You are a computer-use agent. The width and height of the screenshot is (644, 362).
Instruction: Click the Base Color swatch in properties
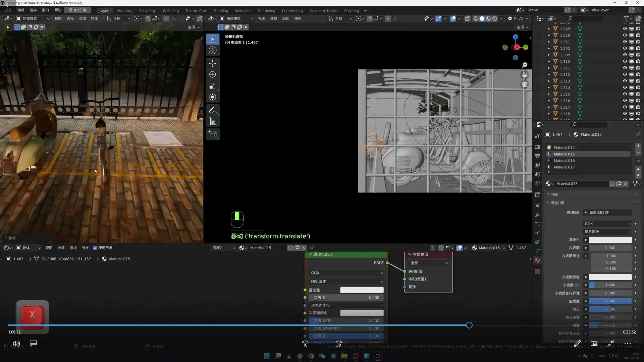click(x=610, y=240)
